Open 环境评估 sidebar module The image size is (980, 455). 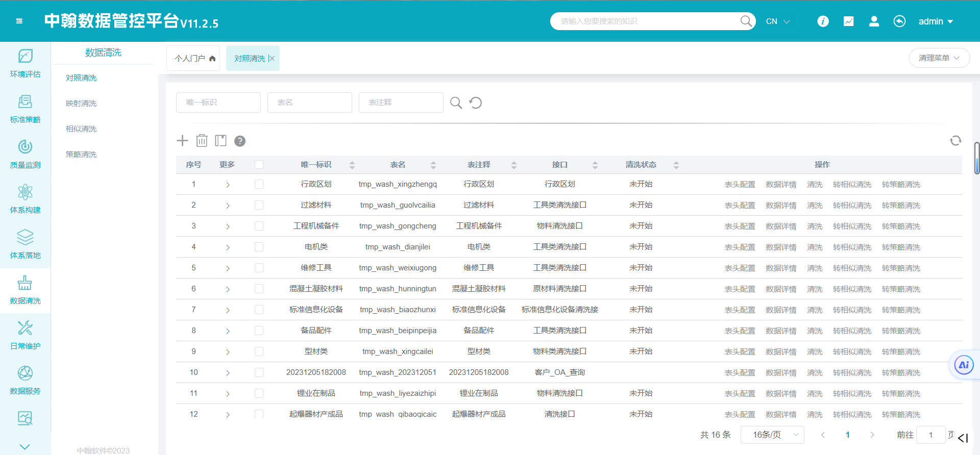[26, 63]
